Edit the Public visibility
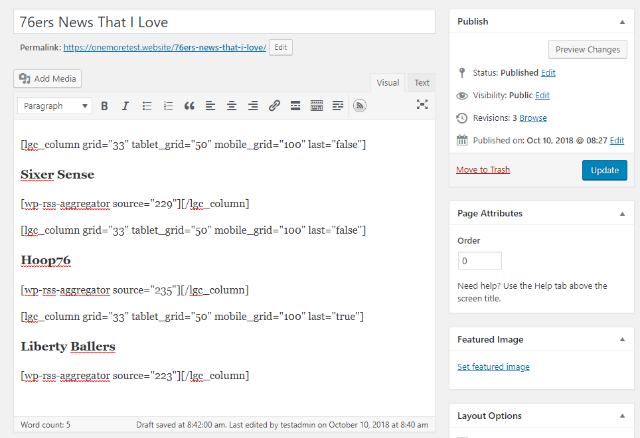640x438 pixels. 542,95
